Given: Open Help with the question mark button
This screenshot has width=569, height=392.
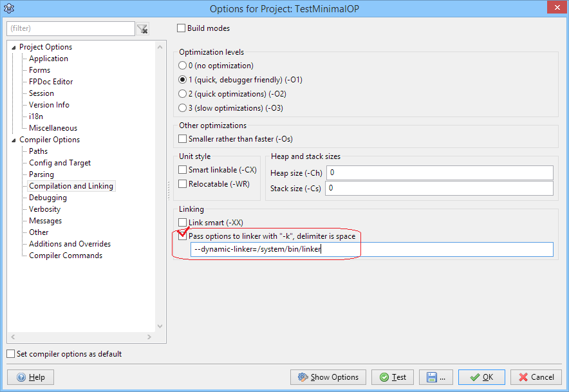Looking at the screenshot, I should (30, 377).
